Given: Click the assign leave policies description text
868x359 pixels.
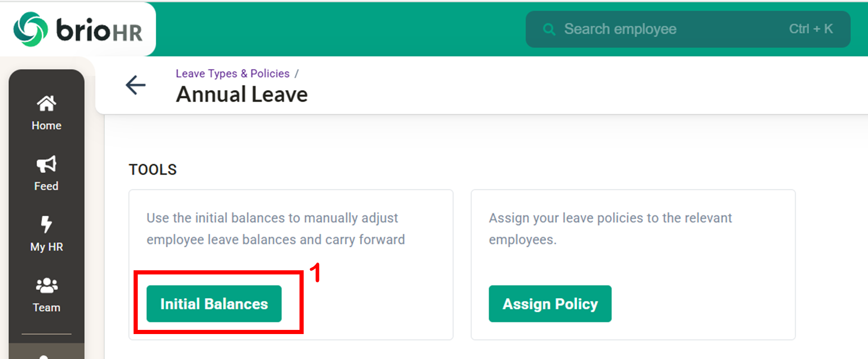Looking at the screenshot, I should coord(610,229).
